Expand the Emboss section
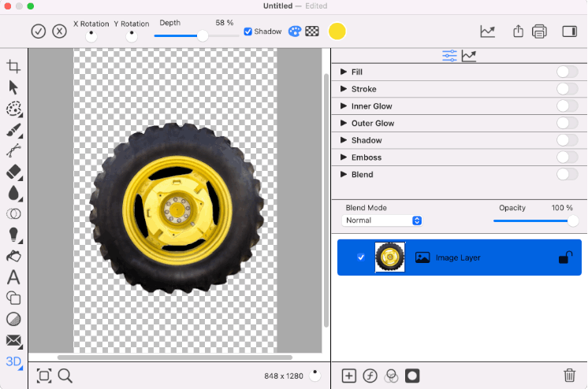Image resolution: width=588 pixels, height=389 pixels. [x=343, y=157]
